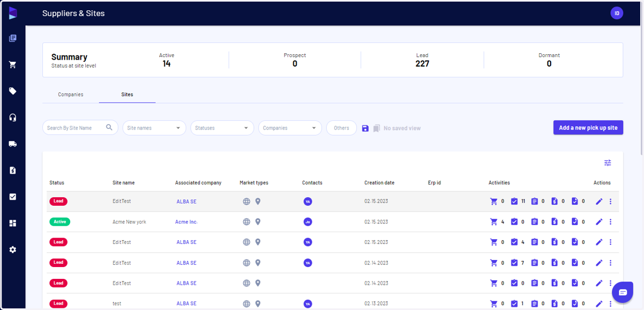Click the app logo in the sidebar
This screenshot has width=644, height=310.
[13, 13]
